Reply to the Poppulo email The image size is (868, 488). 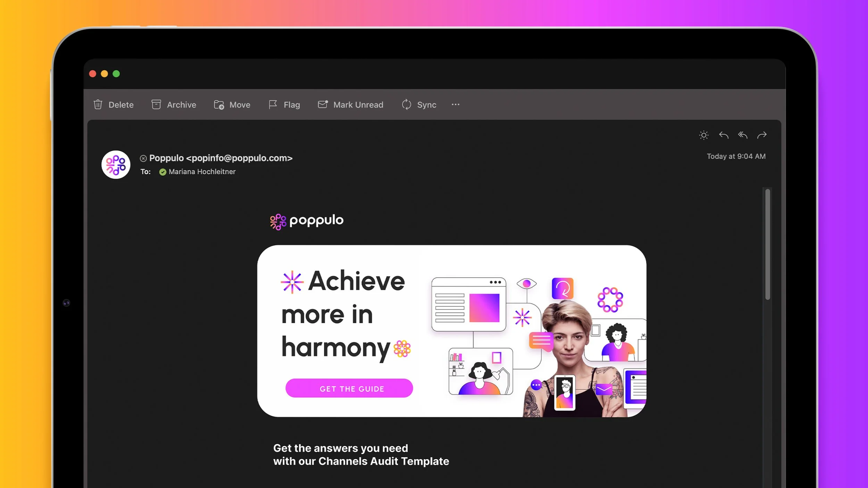724,135
